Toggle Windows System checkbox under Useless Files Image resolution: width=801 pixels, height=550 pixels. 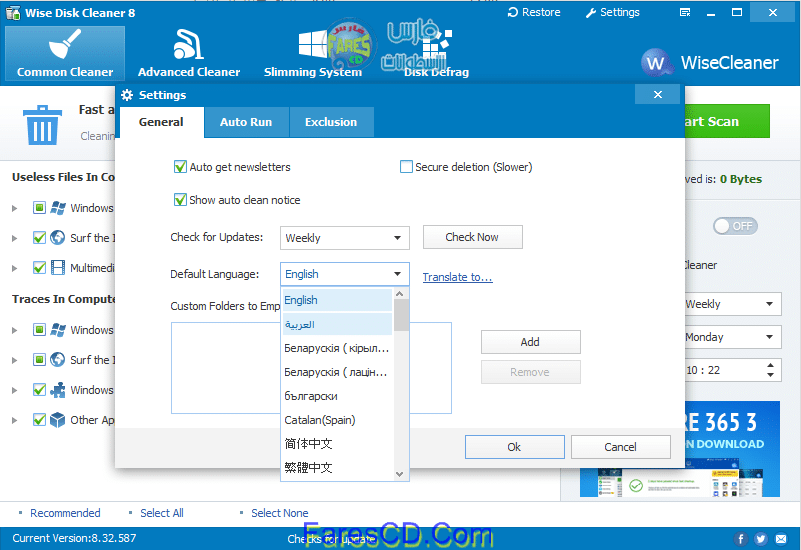(x=39, y=207)
